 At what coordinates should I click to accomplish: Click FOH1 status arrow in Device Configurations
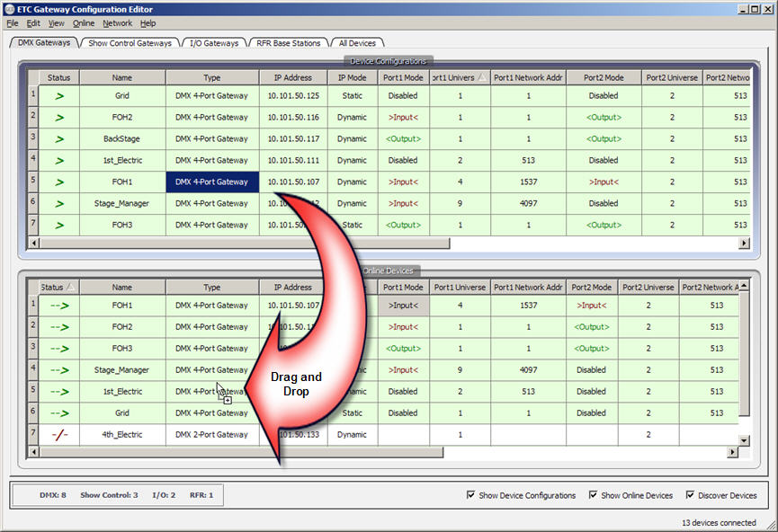[59, 182]
